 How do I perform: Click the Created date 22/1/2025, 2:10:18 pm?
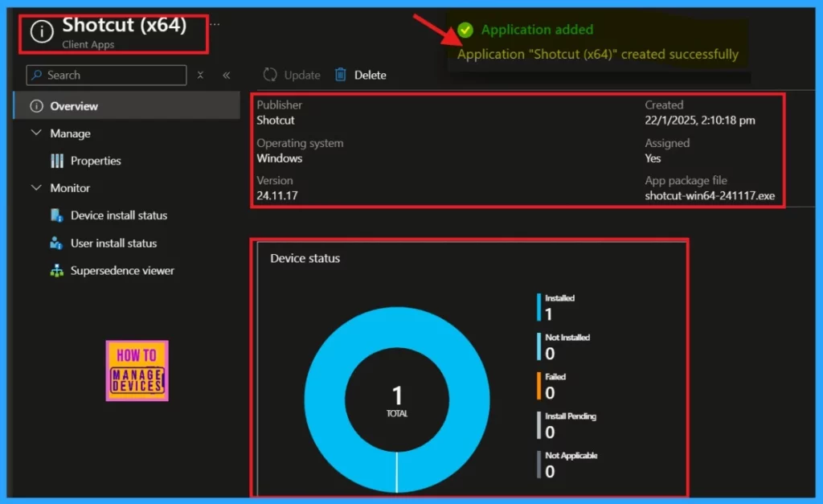point(700,121)
